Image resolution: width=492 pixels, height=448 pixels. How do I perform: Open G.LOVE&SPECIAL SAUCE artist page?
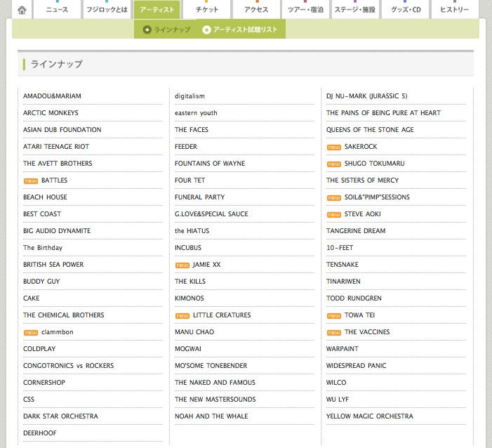(x=211, y=214)
